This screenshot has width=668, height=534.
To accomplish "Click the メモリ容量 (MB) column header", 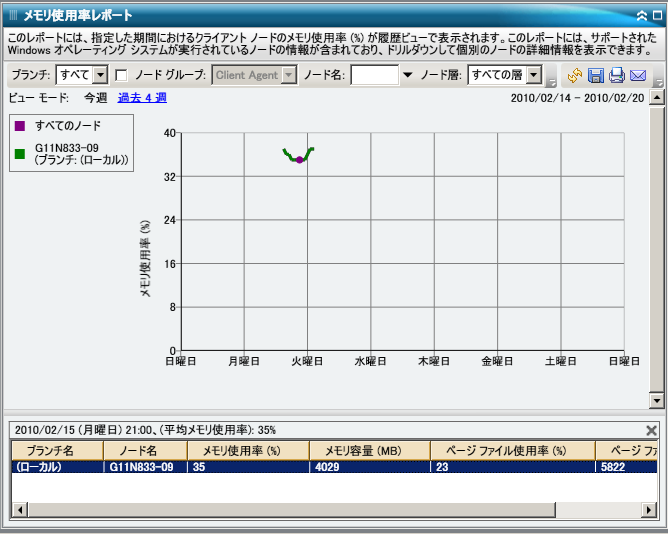I will (x=370, y=451).
